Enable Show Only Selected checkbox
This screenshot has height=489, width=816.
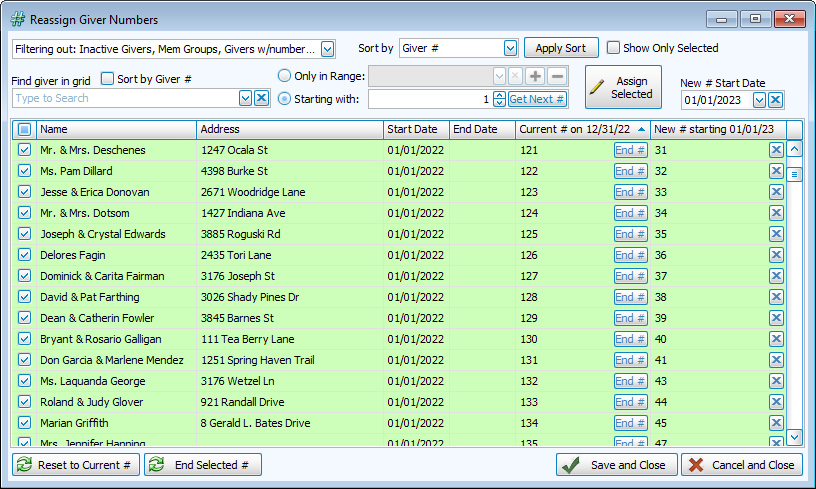pos(614,48)
